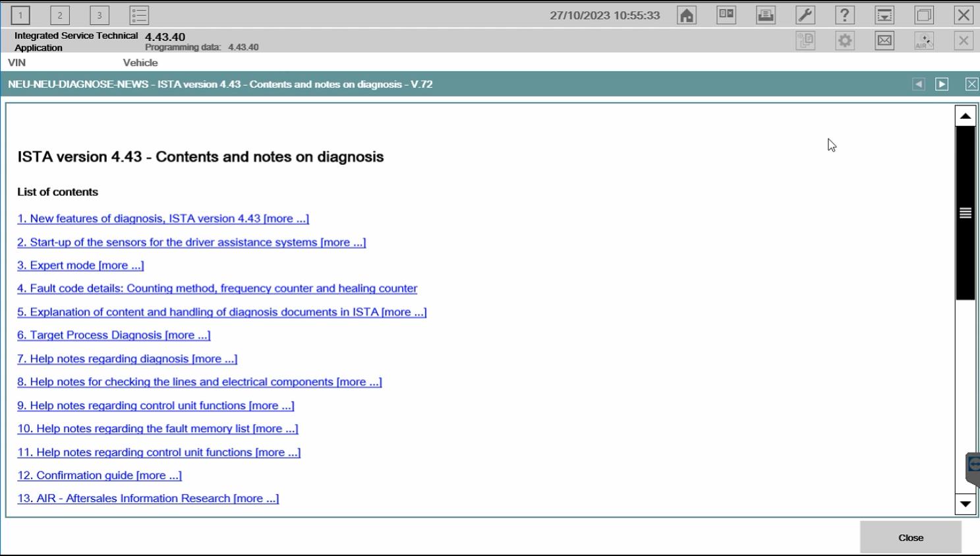Open link 7 Help notes regarding diagnosis

[127, 359]
